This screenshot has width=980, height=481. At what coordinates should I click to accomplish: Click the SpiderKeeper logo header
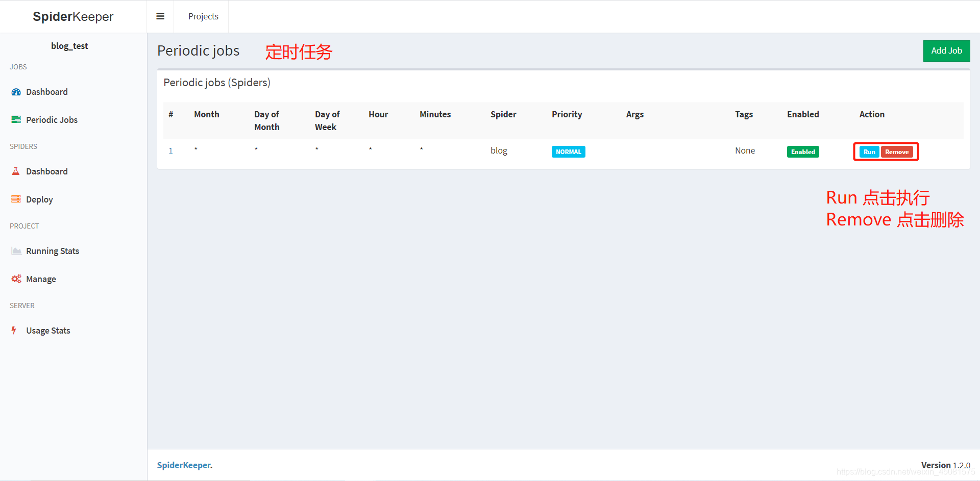[73, 16]
